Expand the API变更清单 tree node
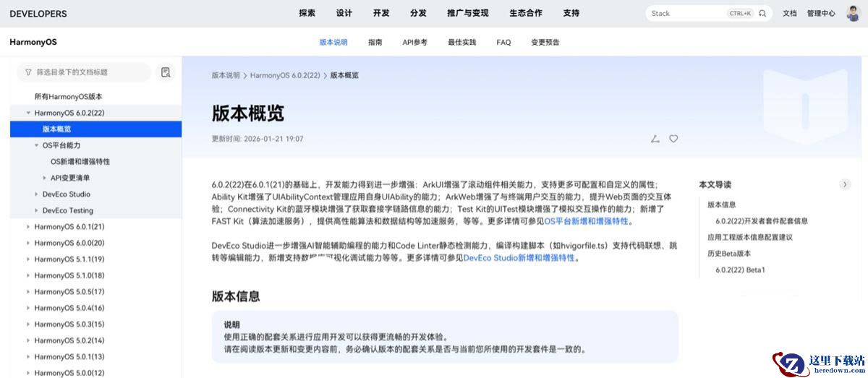The height and width of the screenshot is (378, 868). (45, 178)
